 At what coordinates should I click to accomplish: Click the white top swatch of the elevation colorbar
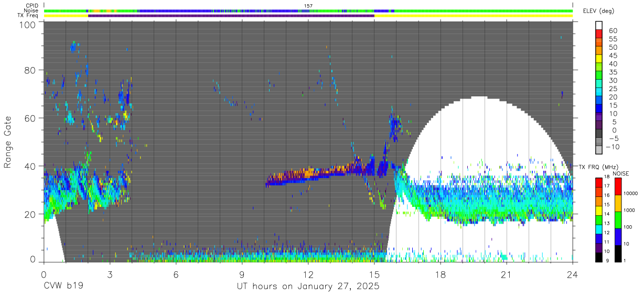pyautogui.click(x=599, y=26)
